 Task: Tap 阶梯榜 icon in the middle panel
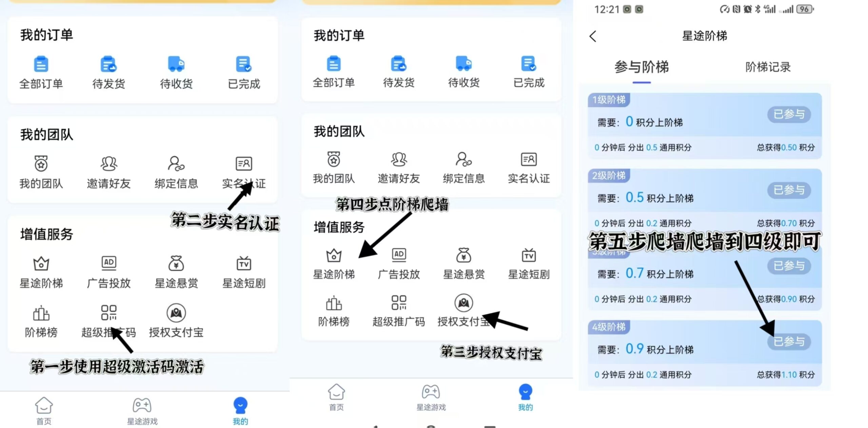(x=334, y=303)
